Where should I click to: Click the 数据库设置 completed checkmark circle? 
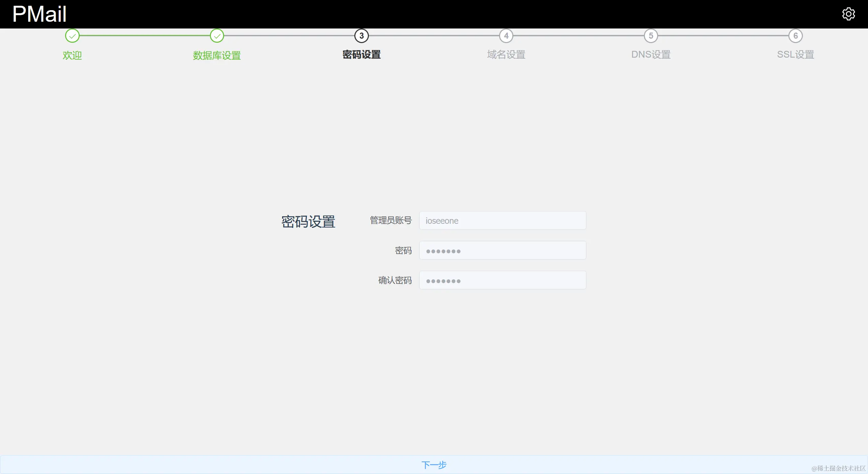pos(217,36)
